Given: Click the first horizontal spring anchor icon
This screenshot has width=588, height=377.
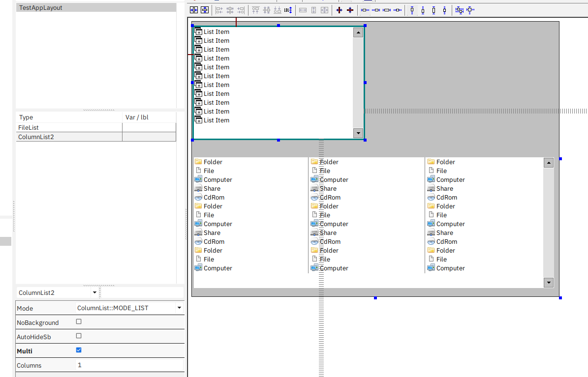Looking at the screenshot, I should coord(365,10).
